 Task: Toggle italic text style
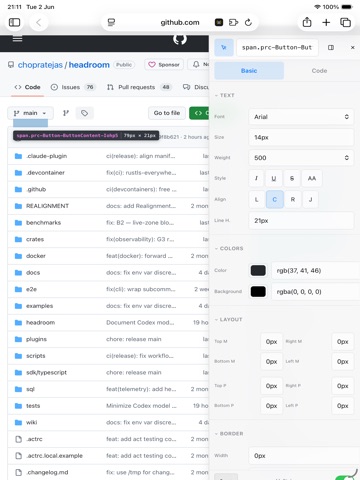[256, 178]
